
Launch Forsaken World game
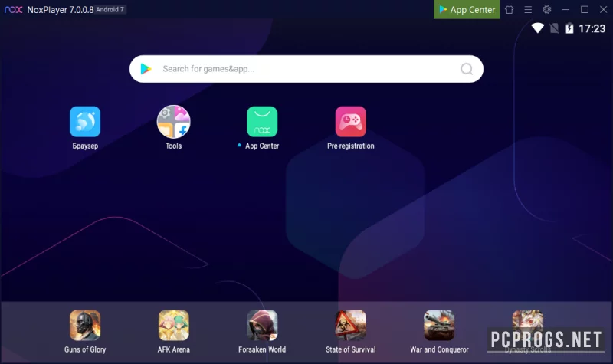262,325
